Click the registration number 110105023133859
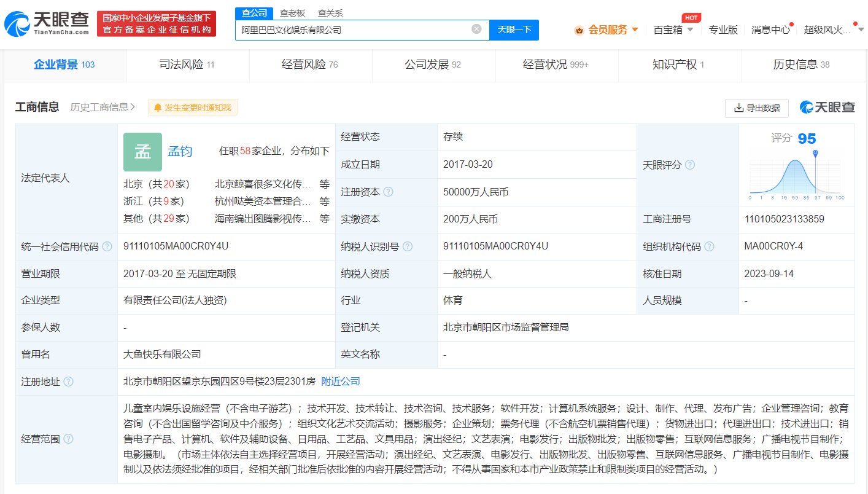Image resolution: width=868 pixels, height=494 pixels. pos(784,219)
